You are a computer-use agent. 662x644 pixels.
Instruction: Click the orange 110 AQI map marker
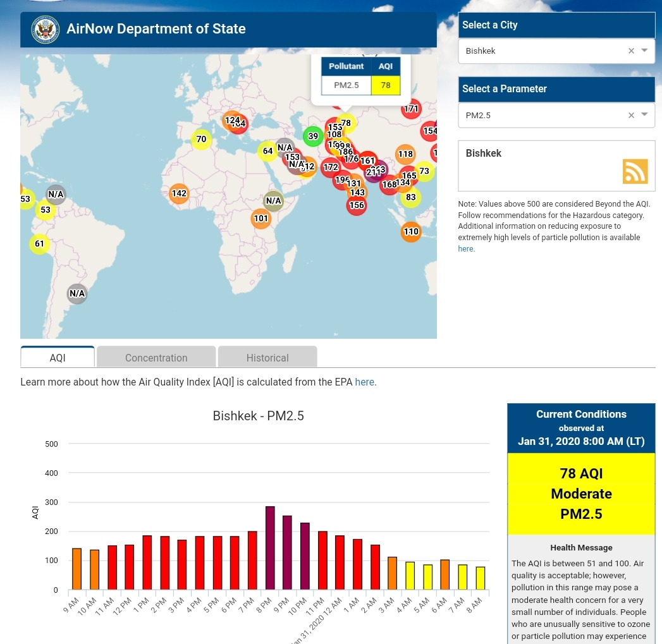pos(411,232)
